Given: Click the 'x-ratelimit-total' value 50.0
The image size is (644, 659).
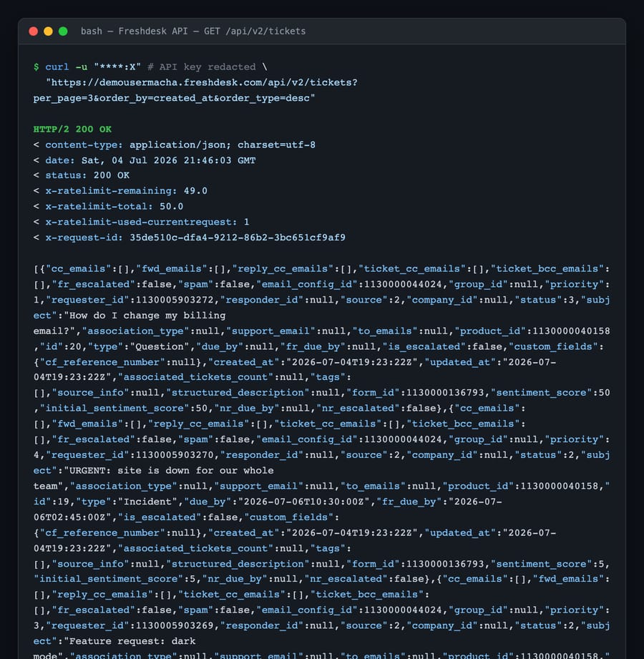Looking at the screenshot, I should click(x=171, y=206).
